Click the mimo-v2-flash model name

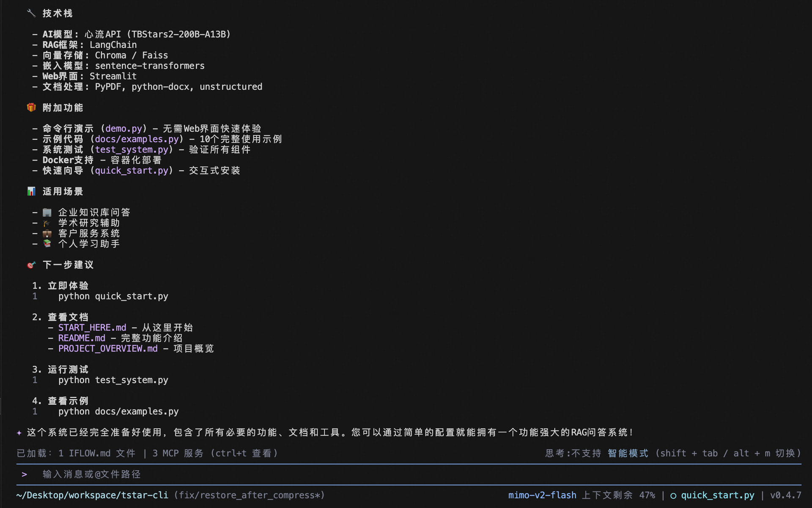pyautogui.click(x=542, y=495)
